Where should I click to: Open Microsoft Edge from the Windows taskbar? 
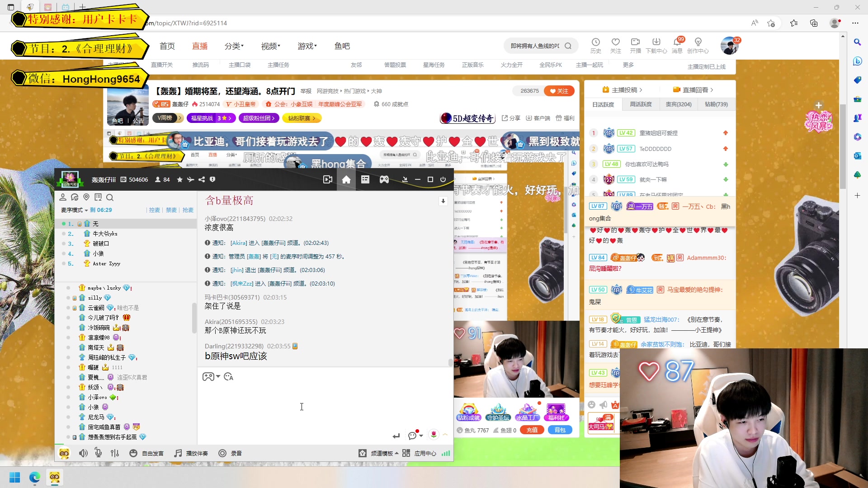(35, 478)
